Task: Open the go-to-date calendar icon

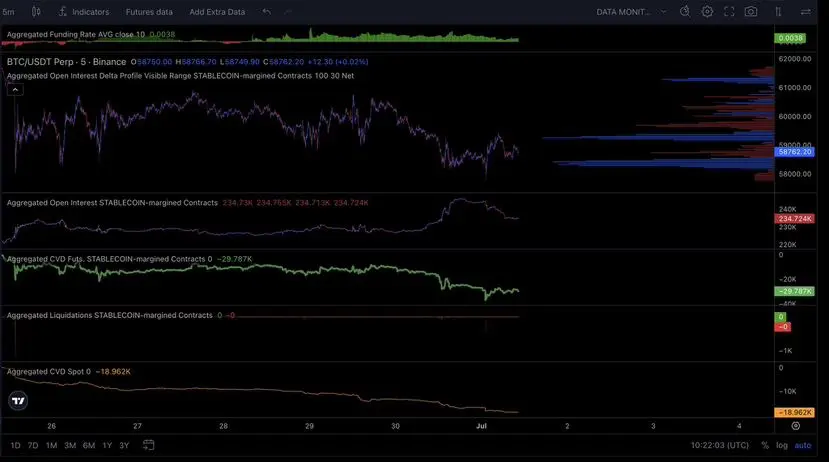Action: pos(149,445)
